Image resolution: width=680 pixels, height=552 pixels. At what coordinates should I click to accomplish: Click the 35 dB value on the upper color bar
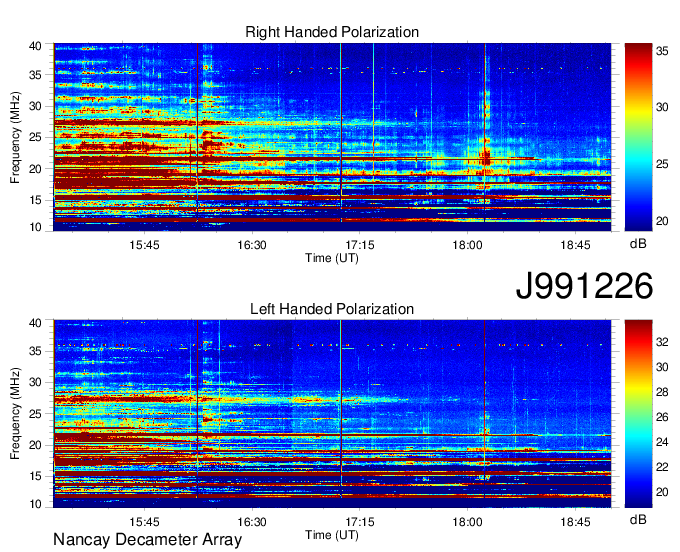click(662, 51)
